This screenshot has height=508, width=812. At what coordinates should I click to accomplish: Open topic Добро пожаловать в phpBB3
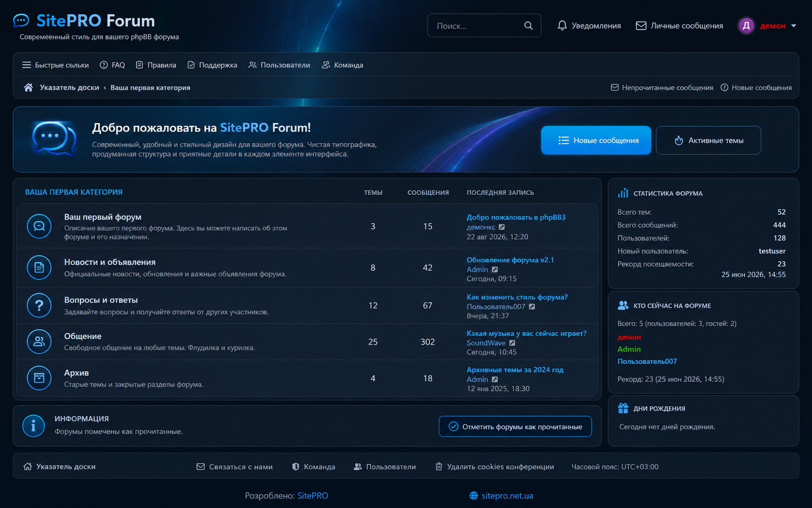point(516,217)
